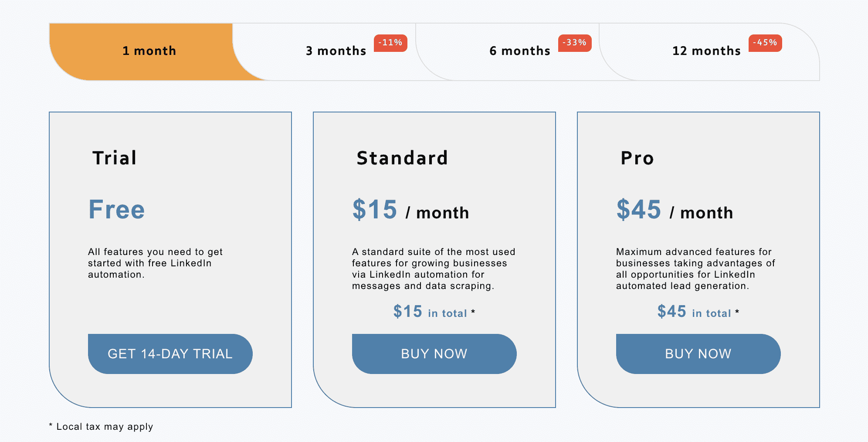This screenshot has width=868, height=442.
Task: Click the Pro plan heading
Action: tap(637, 158)
